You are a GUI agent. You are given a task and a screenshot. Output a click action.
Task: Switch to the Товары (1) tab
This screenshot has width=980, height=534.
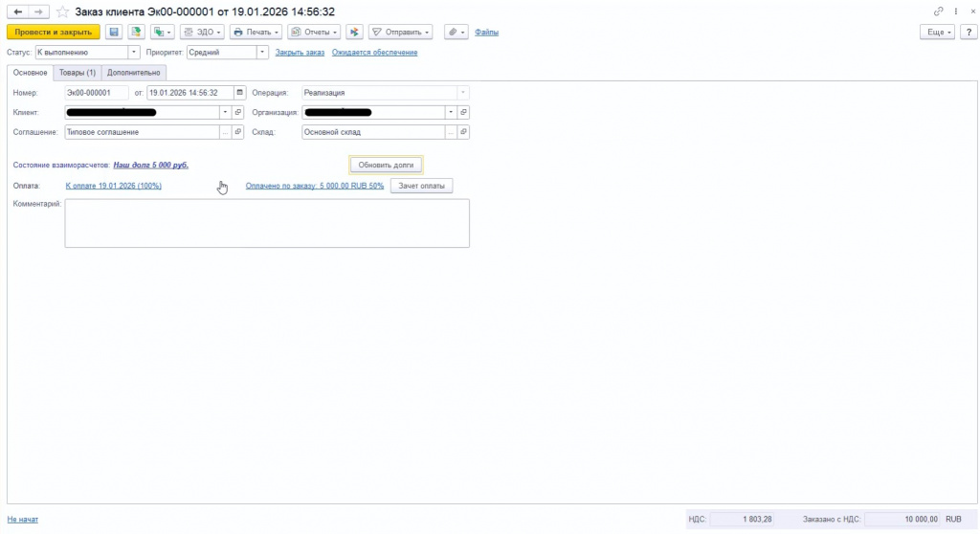point(78,73)
